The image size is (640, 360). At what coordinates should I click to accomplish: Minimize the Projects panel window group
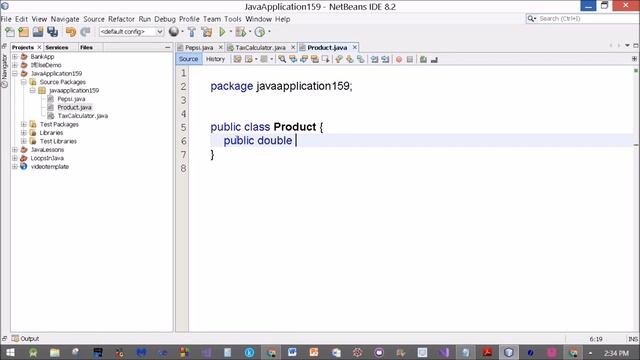(x=167, y=47)
